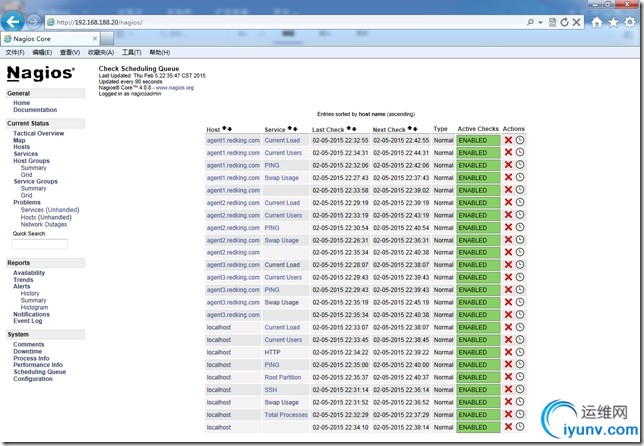Reschedule check for localhost Total Processes row

click(x=520, y=414)
